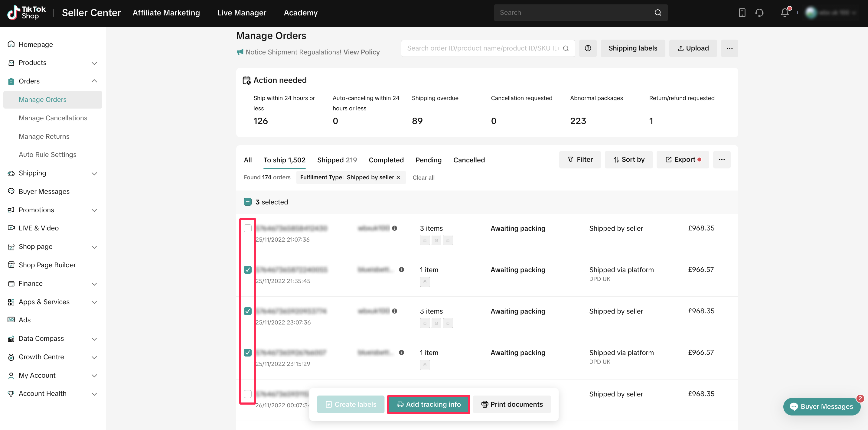
Task: Click the notification bell icon
Action: (x=785, y=13)
